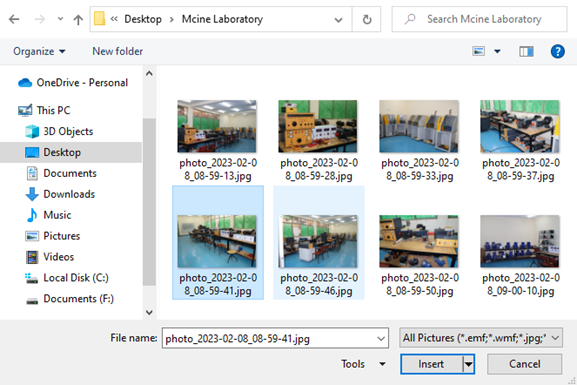Click navigation pane scroll down arrow
The image size is (577, 385).
(x=149, y=312)
